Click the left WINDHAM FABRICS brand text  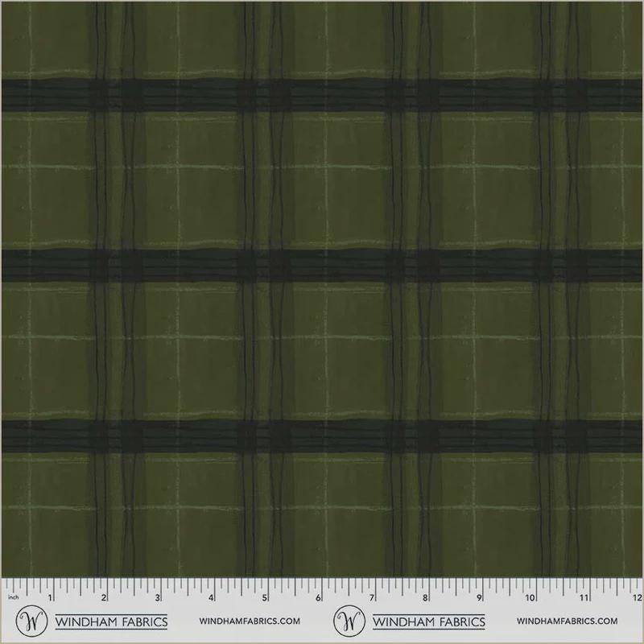point(111,621)
